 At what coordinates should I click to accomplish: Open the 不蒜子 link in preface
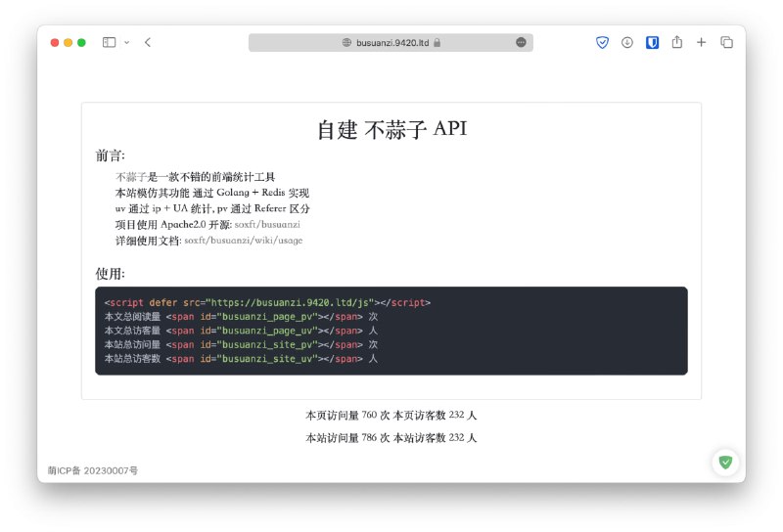point(131,177)
